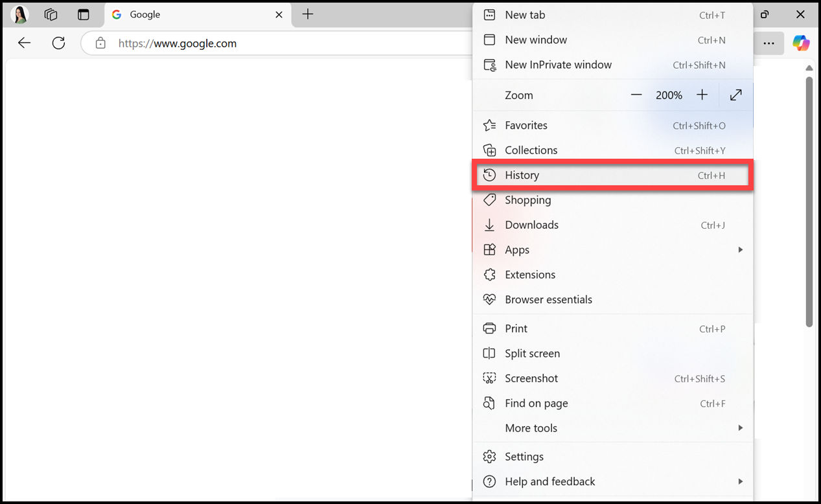Select New tab from the menu
The width and height of the screenshot is (821, 504).
pos(613,15)
